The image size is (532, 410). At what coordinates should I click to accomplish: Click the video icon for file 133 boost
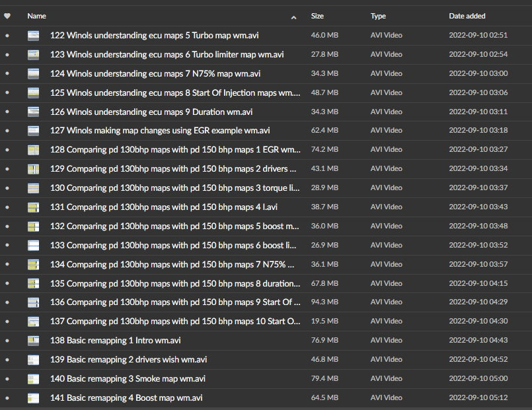point(34,246)
